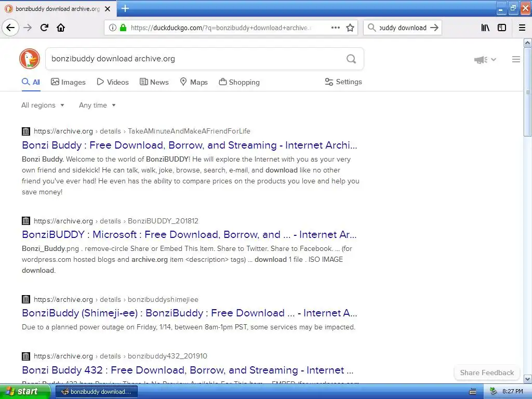Screen dimensions: 532x399
Task: Toggle the sidebar view icon
Action: coord(502,28)
